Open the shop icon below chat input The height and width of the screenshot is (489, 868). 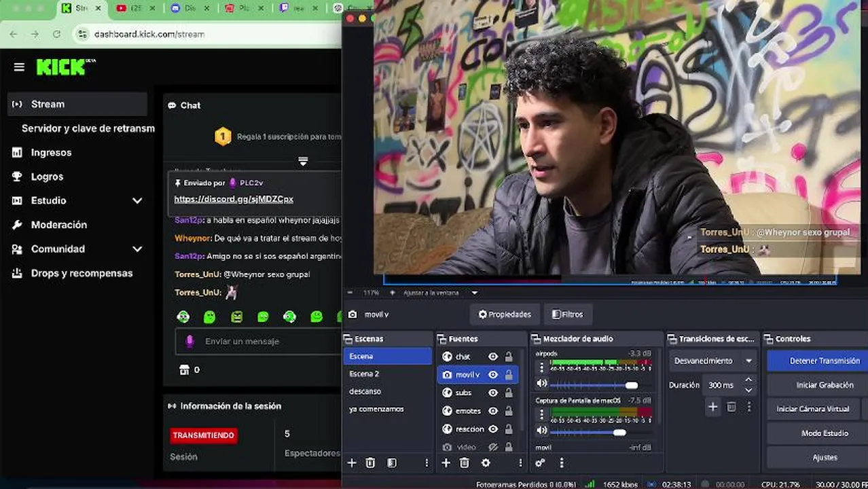(x=184, y=369)
